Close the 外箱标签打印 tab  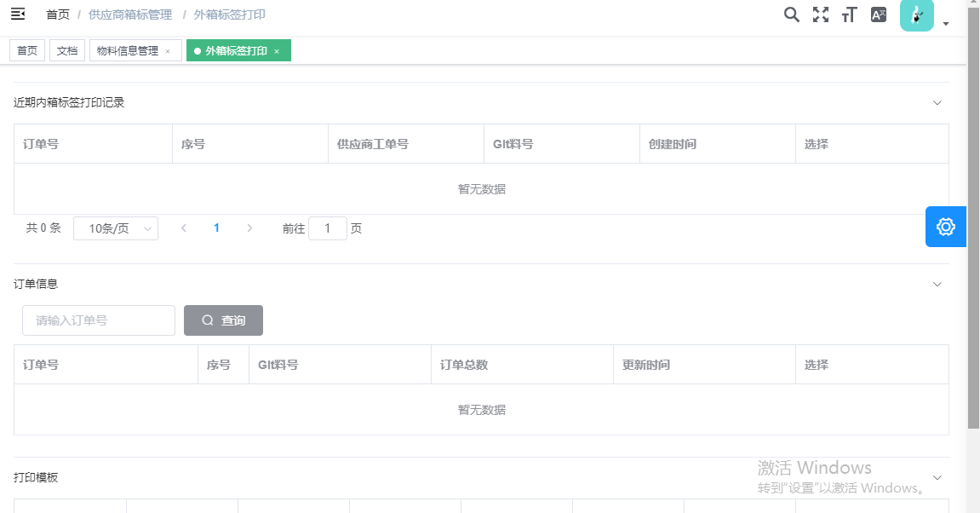click(277, 52)
